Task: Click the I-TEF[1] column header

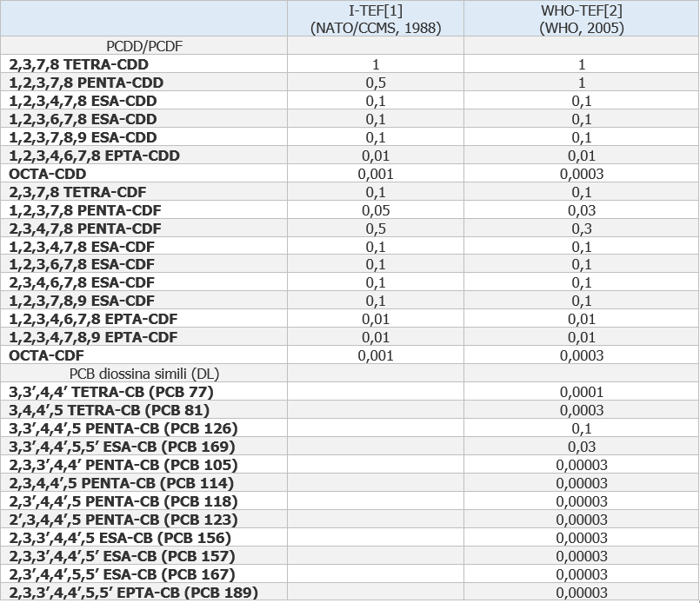Action: [376, 18]
